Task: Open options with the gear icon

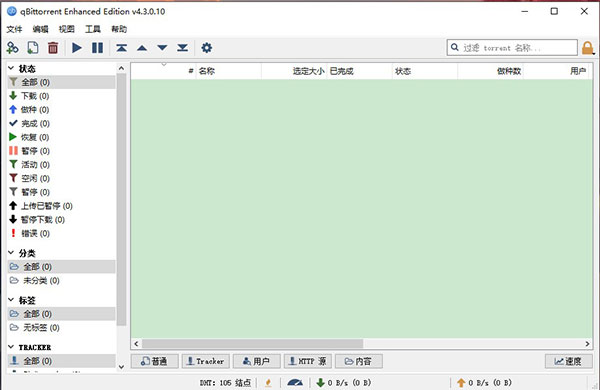Action: click(207, 48)
